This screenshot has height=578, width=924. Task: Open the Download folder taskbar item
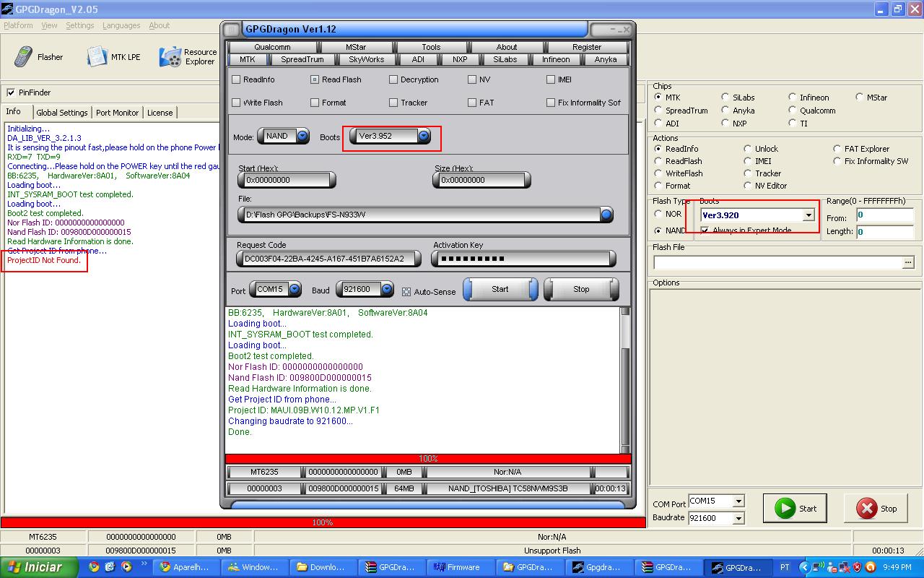(x=322, y=567)
